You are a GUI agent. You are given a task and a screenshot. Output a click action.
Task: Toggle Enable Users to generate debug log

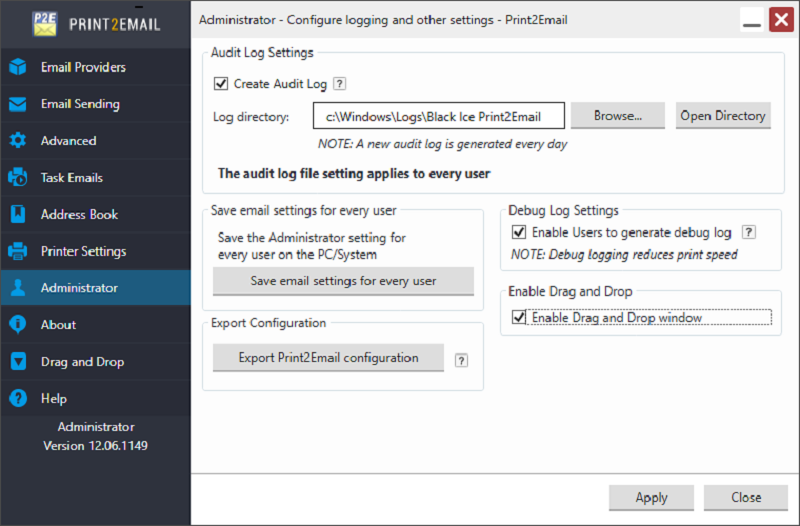click(x=518, y=233)
